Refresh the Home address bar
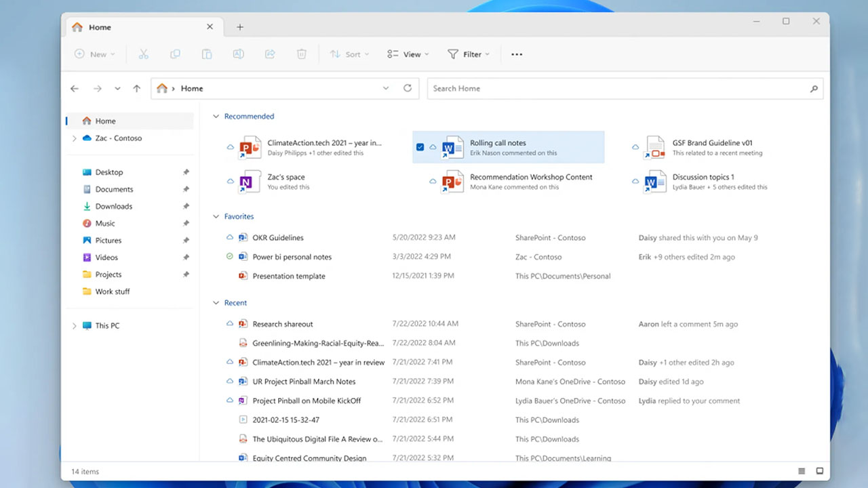The height and width of the screenshot is (488, 868). click(x=408, y=88)
